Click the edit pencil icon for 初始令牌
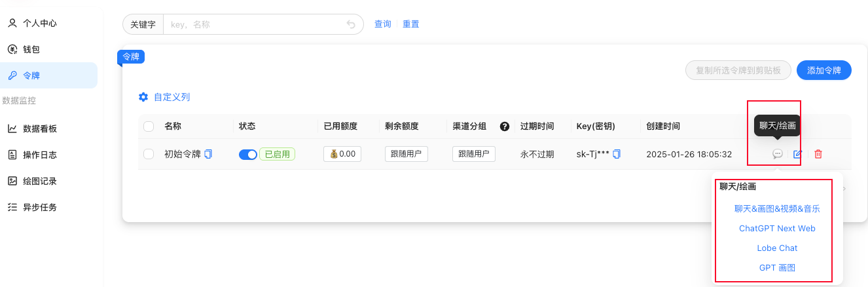Image resolution: width=868 pixels, height=287 pixels. (797, 154)
